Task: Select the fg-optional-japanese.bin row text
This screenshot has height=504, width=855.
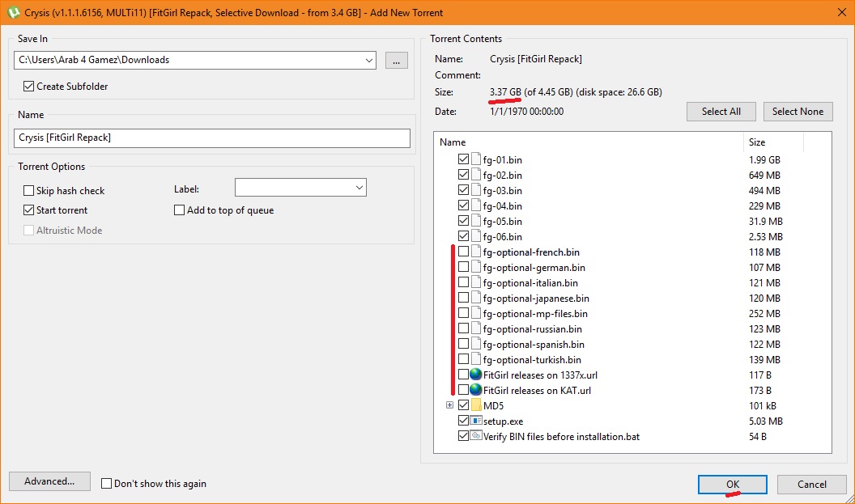Action: pyautogui.click(x=536, y=298)
